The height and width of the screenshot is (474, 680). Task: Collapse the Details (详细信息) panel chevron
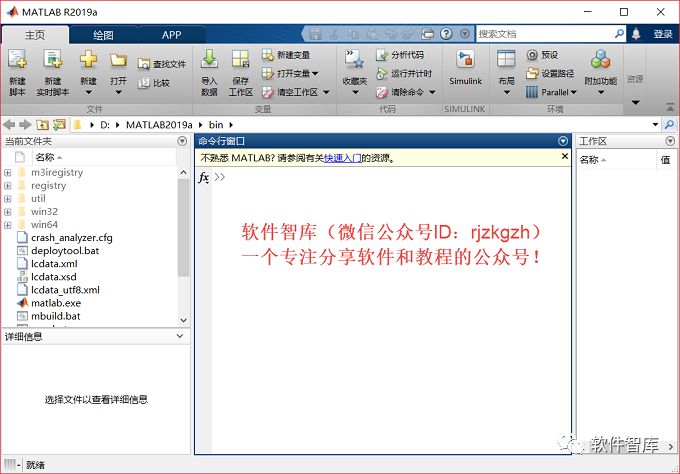click(x=180, y=336)
